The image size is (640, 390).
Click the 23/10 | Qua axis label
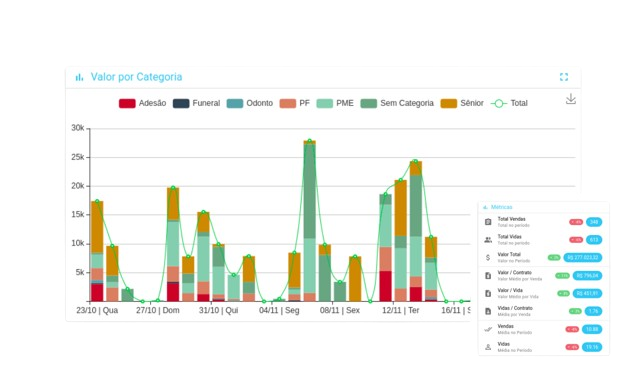97,310
